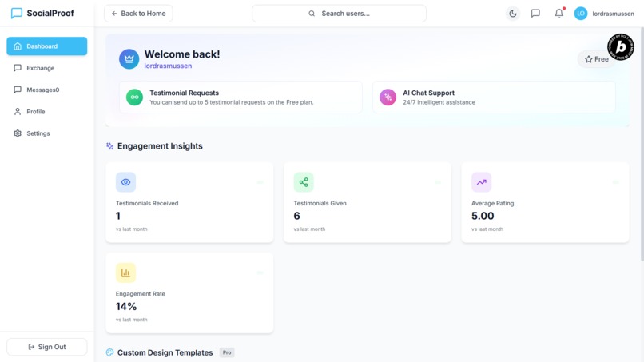Click the Welcome back! heading
The image size is (644, 362).
pos(182,54)
